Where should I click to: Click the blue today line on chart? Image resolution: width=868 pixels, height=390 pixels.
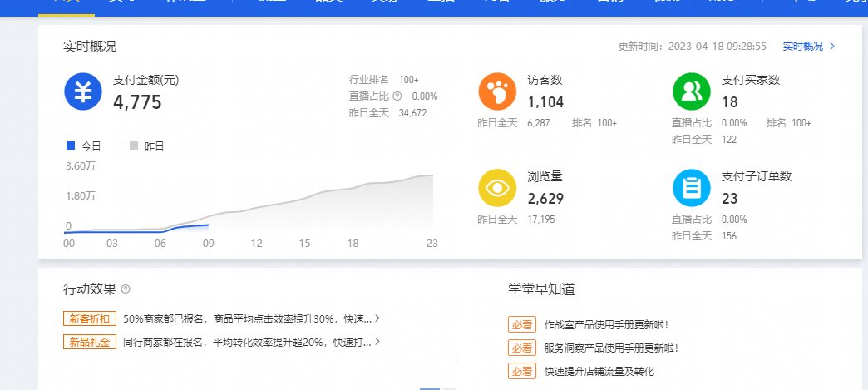(x=191, y=226)
